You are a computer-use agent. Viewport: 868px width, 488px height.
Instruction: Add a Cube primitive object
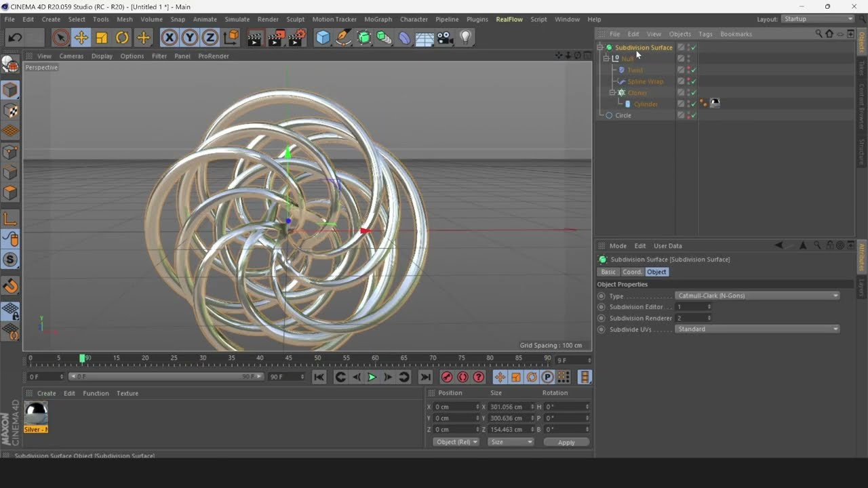click(323, 38)
